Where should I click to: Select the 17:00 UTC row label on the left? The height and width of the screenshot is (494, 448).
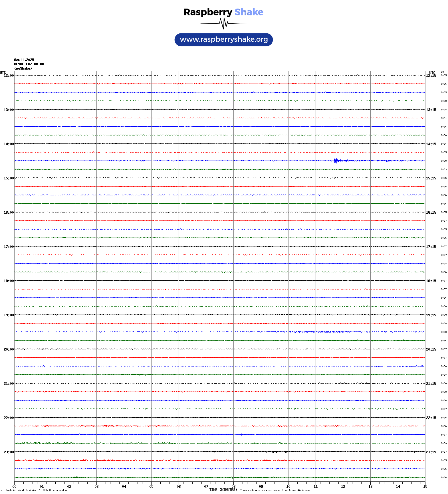(x=9, y=247)
